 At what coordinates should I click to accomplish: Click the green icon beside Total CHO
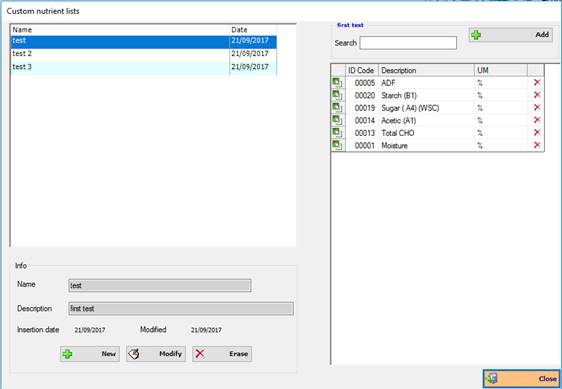pos(337,133)
